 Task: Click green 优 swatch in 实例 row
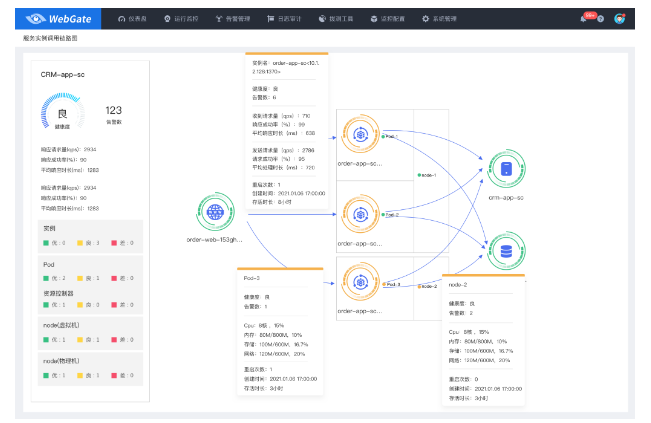(x=46, y=243)
